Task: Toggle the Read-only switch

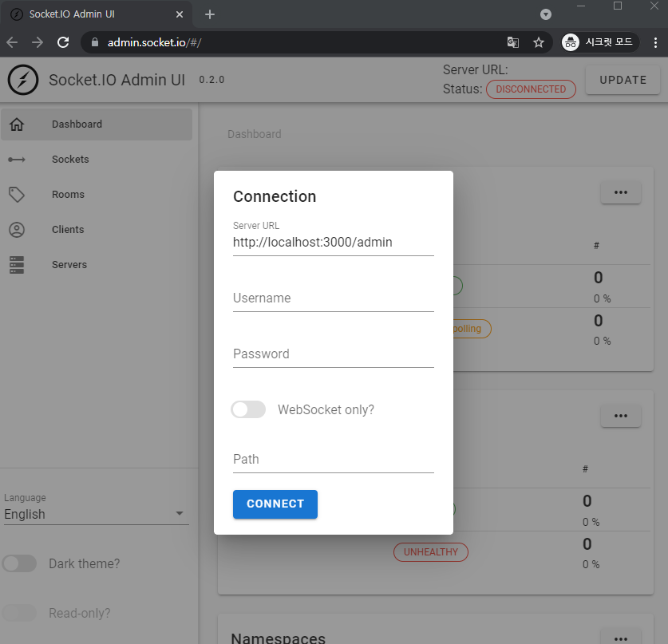Action: pos(19,613)
